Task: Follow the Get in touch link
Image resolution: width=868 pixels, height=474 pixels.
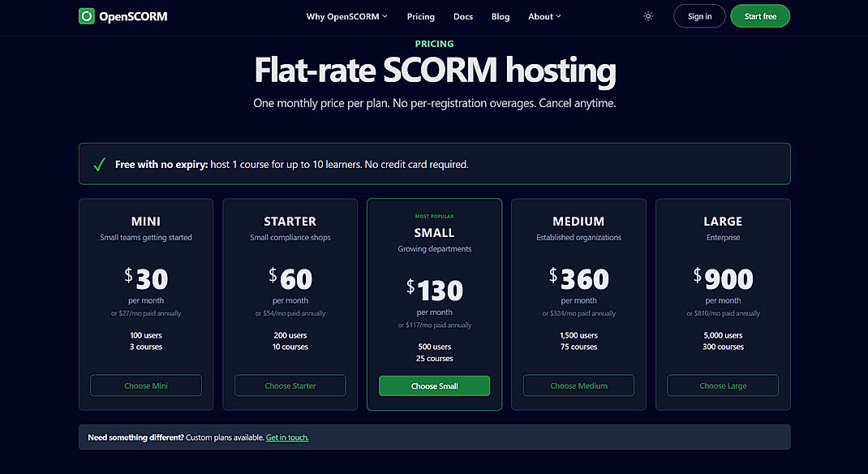Action: click(x=287, y=437)
